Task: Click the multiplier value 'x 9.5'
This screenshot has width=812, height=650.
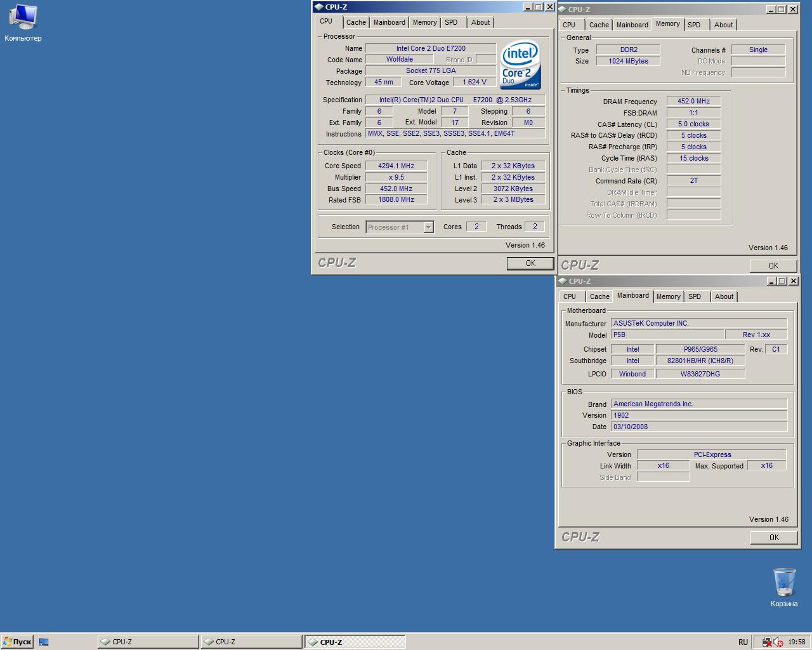Action: click(396, 177)
